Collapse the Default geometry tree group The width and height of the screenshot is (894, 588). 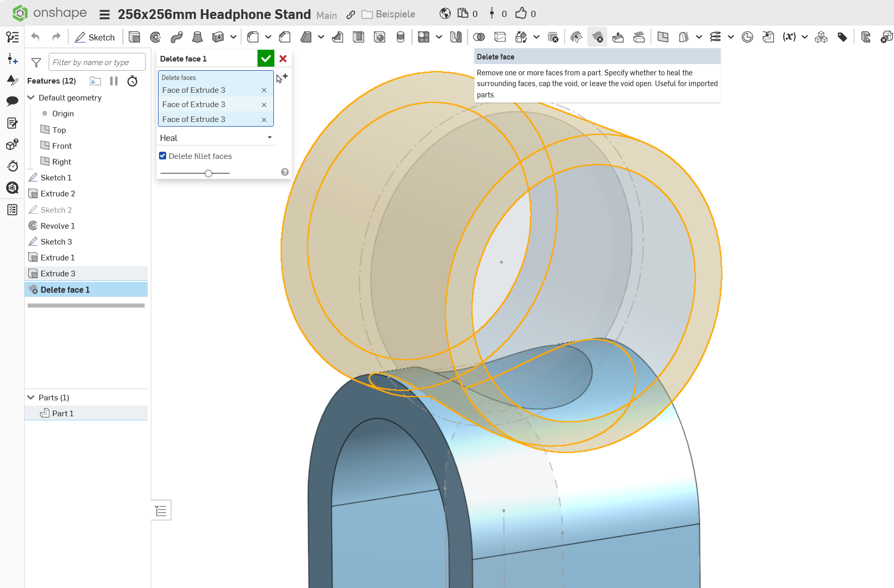(x=31, y=97)
